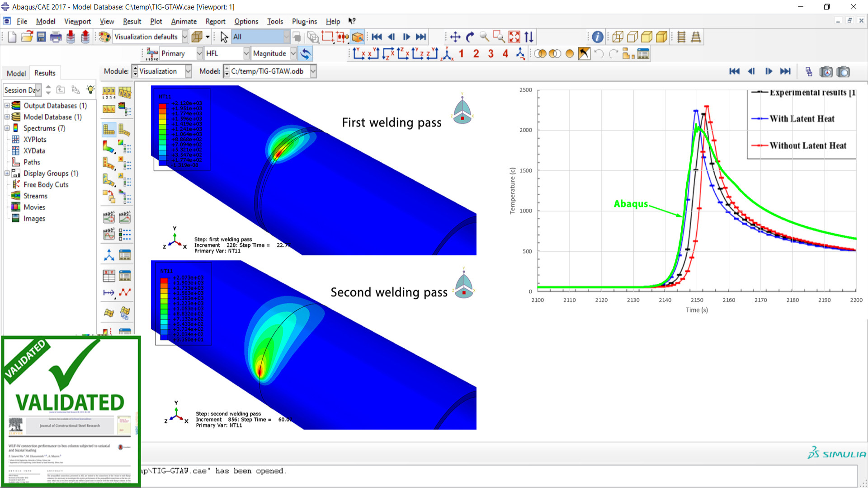
Task: Apply saved view 1
Action: [462, 54]
